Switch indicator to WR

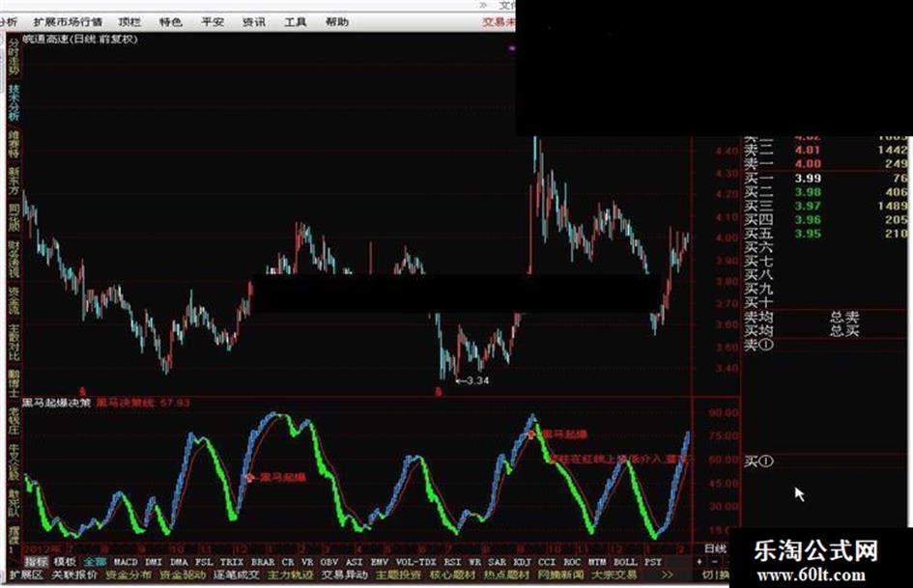click(475, 562)
